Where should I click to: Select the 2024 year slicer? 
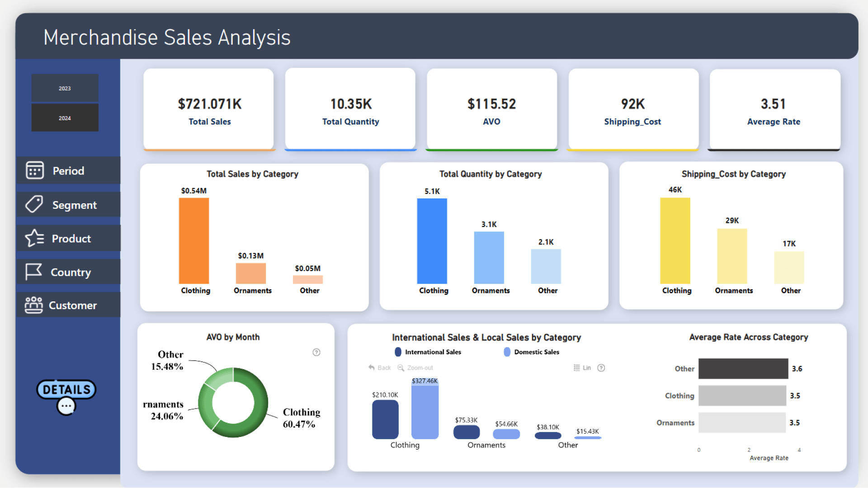[65, 118]
